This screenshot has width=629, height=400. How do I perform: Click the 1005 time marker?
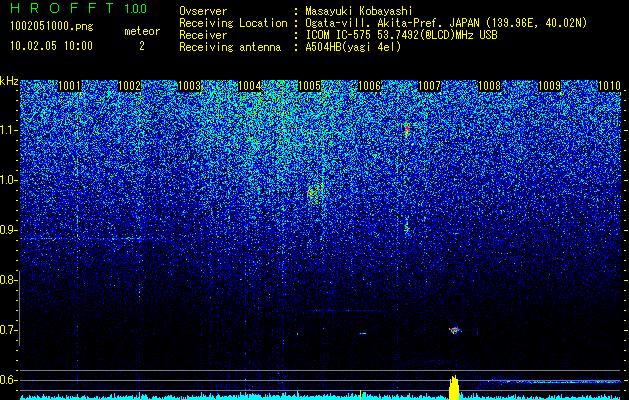pos(310,86)
